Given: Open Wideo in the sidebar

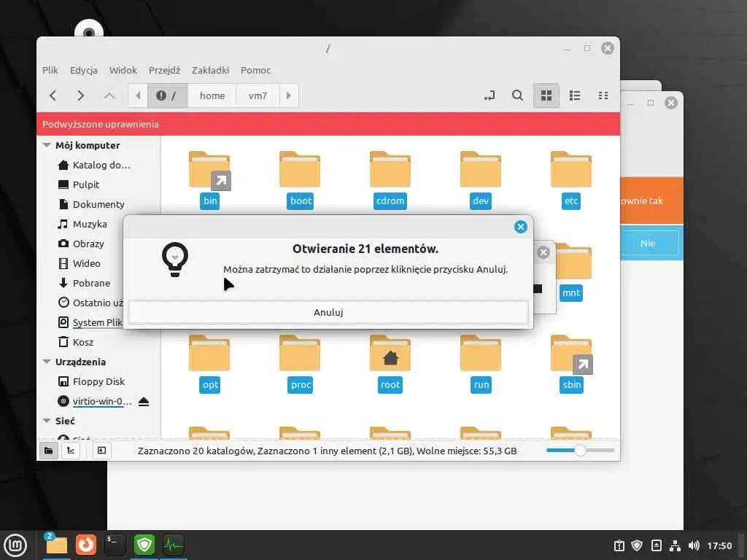Looking at the screenshot, I should click(x=79, y=263).
